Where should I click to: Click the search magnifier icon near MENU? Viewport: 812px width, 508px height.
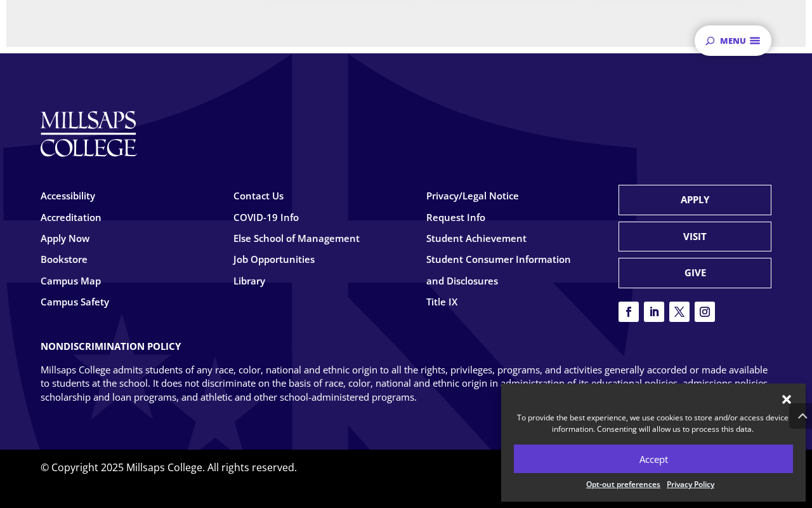[x=710, y=41]
